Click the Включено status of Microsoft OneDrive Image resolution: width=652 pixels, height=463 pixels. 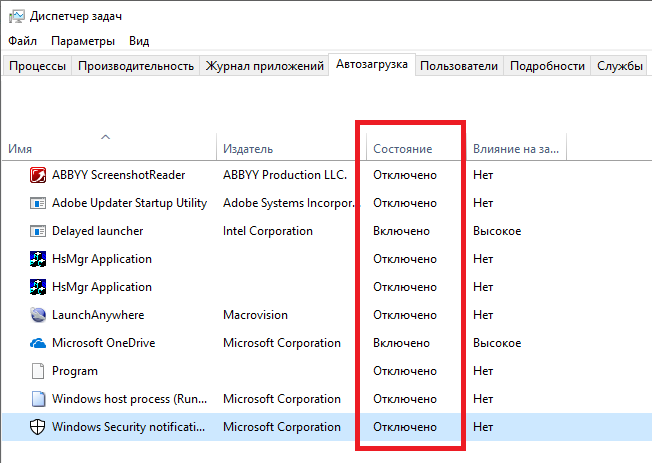(401, 343)
